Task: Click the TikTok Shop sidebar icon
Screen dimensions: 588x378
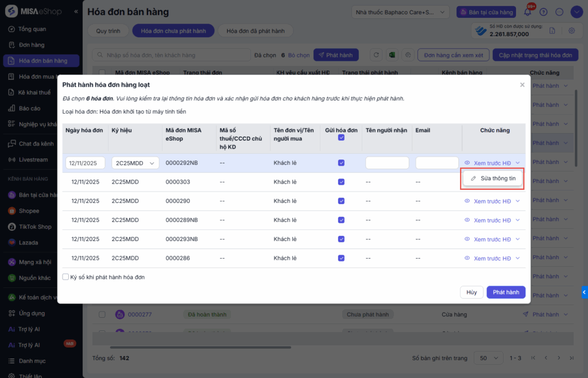Action: click(11, 227)
